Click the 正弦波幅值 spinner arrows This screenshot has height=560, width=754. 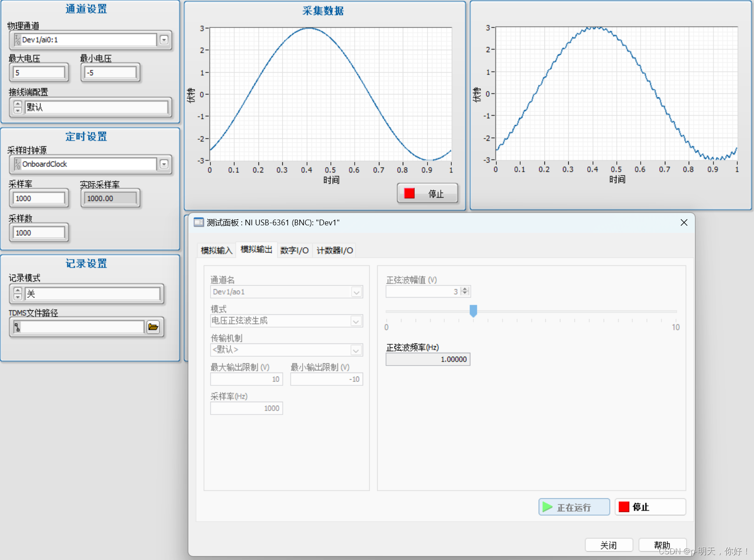465,291
